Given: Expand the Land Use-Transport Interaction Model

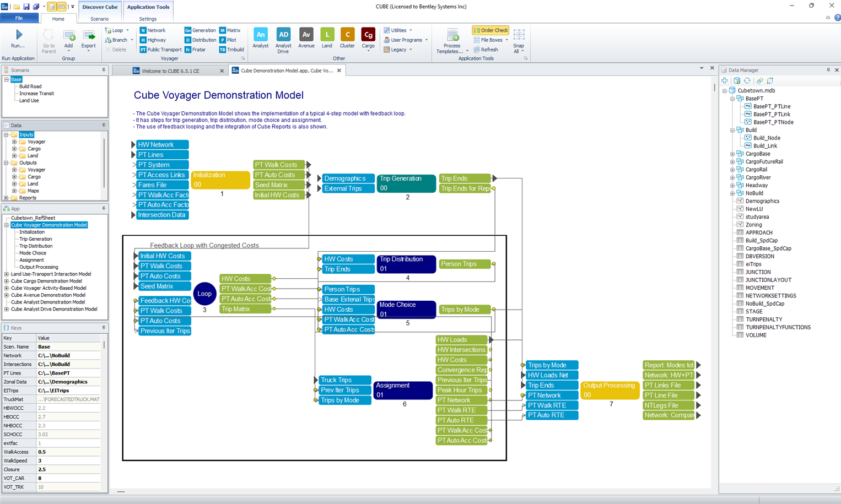Looking at the screenshot, I should tap(7, 274).
